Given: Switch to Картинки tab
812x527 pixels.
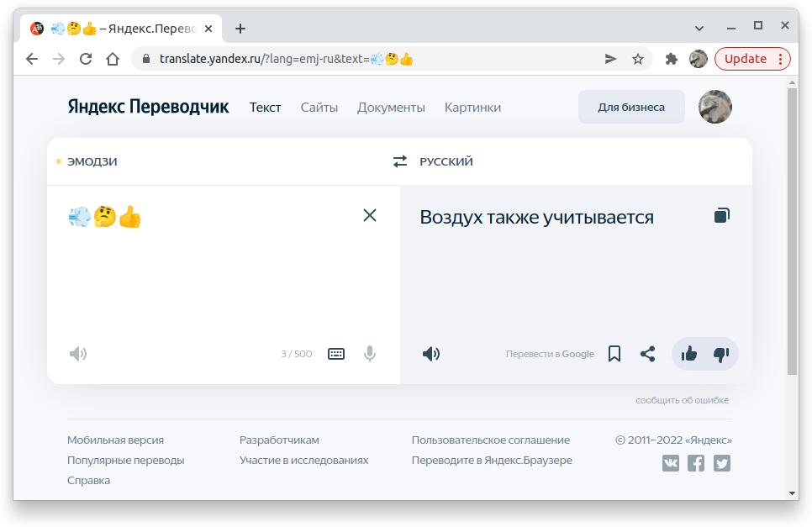Looking at the screenshot, I should (x=472, y=107).
